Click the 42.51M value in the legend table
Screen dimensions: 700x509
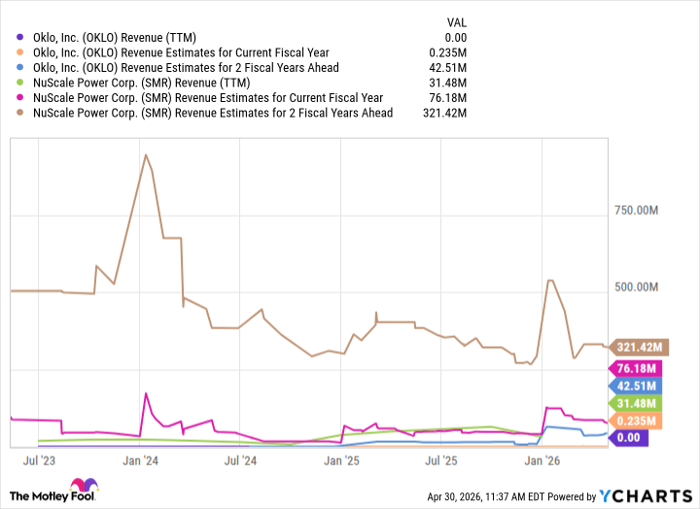click(450, 68)
